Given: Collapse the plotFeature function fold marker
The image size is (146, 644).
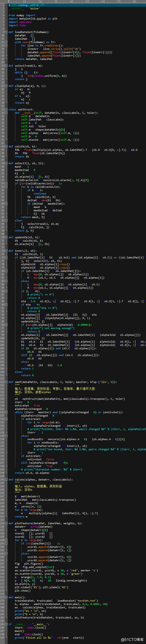Looking at the screenshot, I should pyautogui.click(x=6, y=523).
